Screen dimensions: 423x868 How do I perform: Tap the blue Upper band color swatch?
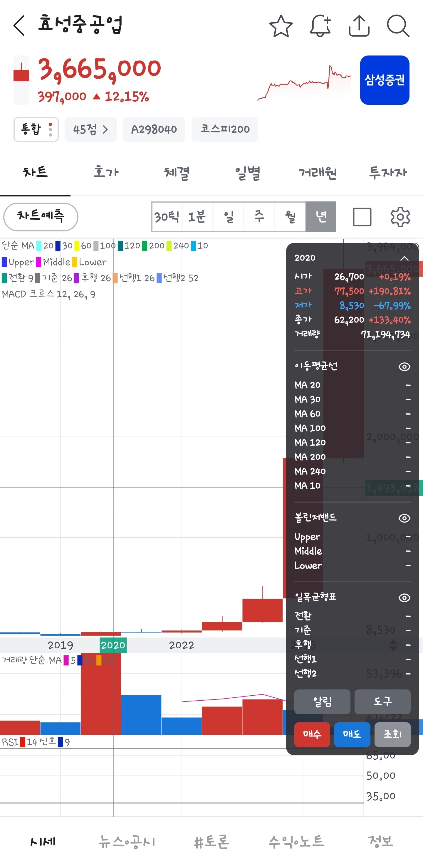coord(4,262)
